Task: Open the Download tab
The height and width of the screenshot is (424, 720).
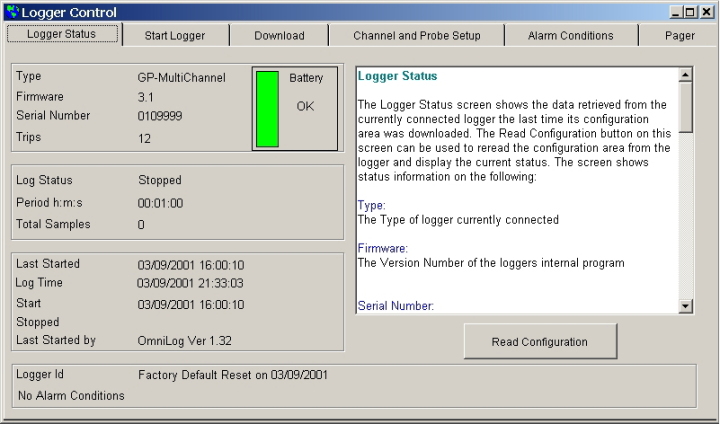Action: click(x=279, y=35)
